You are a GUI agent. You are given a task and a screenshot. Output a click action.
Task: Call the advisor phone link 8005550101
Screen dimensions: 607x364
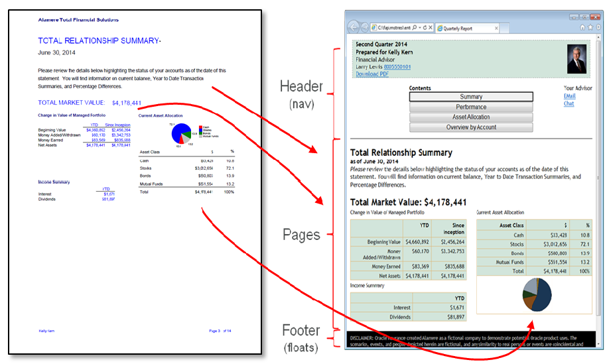click(x=397, y=66)
